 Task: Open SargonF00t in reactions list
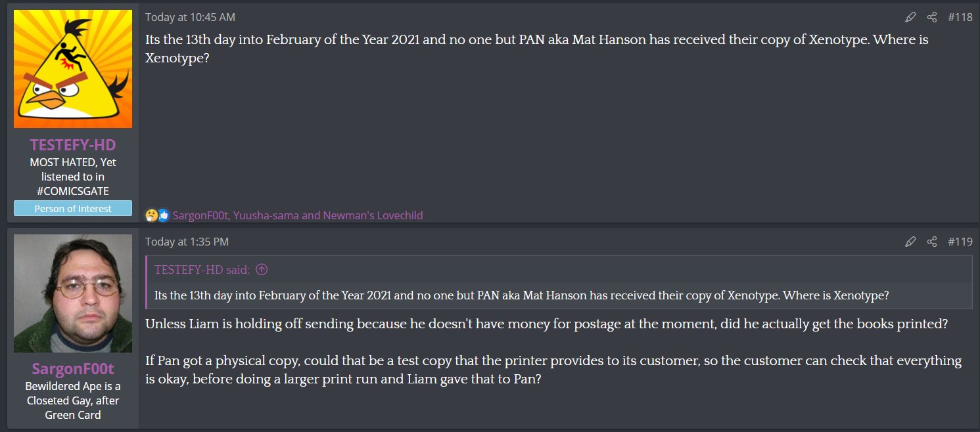point(201,215)
